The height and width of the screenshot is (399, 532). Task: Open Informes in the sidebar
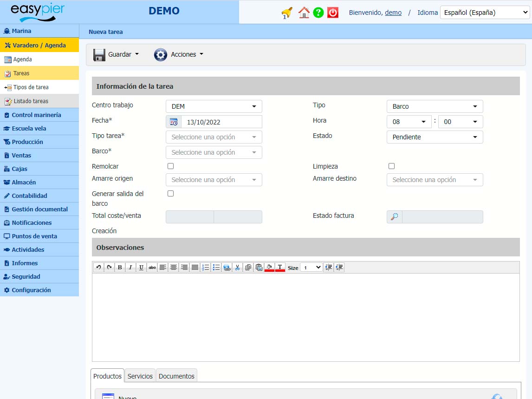[39, 263]
